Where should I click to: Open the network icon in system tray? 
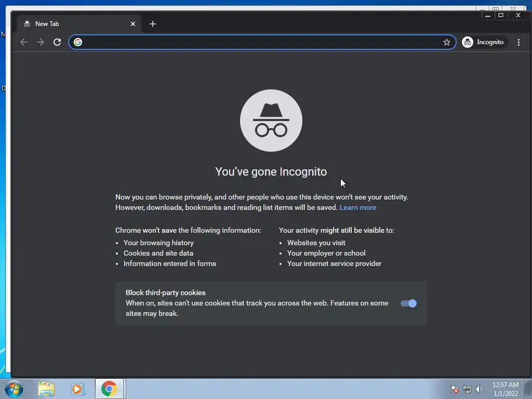[x=467, y=389]
